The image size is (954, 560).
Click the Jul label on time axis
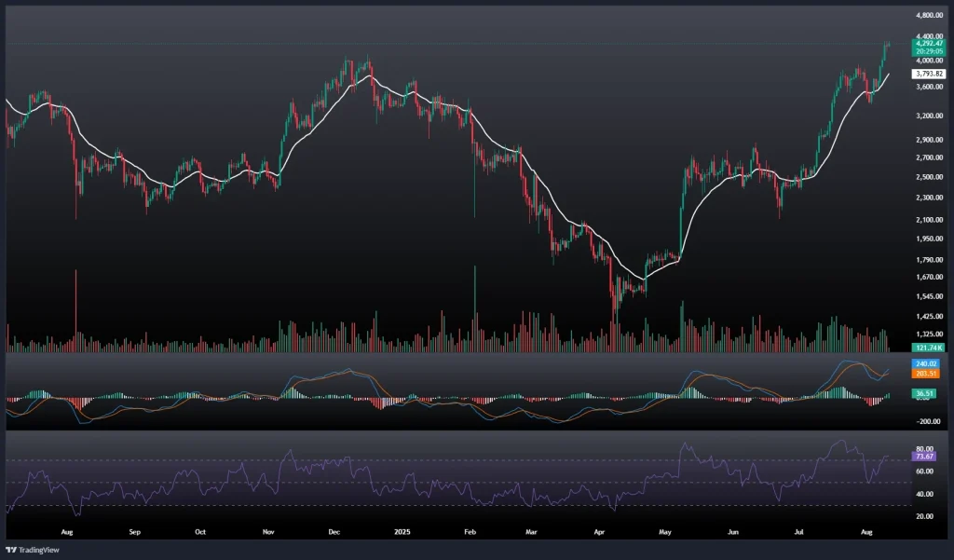(799, 532)
